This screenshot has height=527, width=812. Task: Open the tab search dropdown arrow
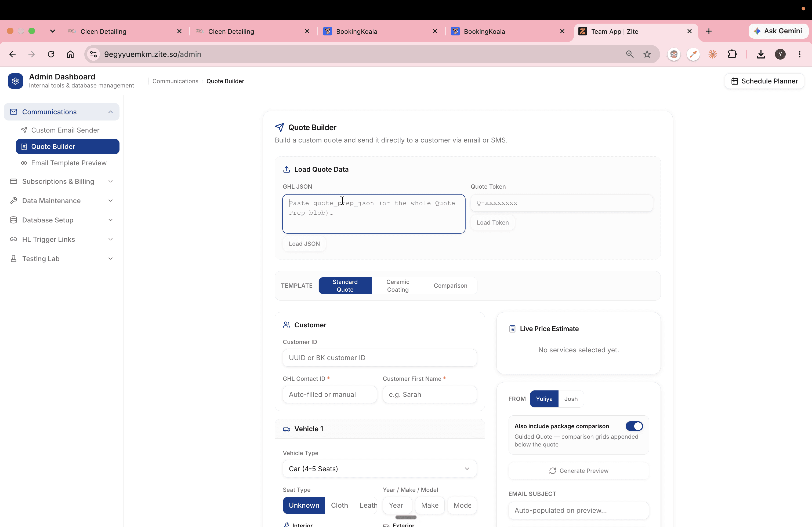coord(53,31)
